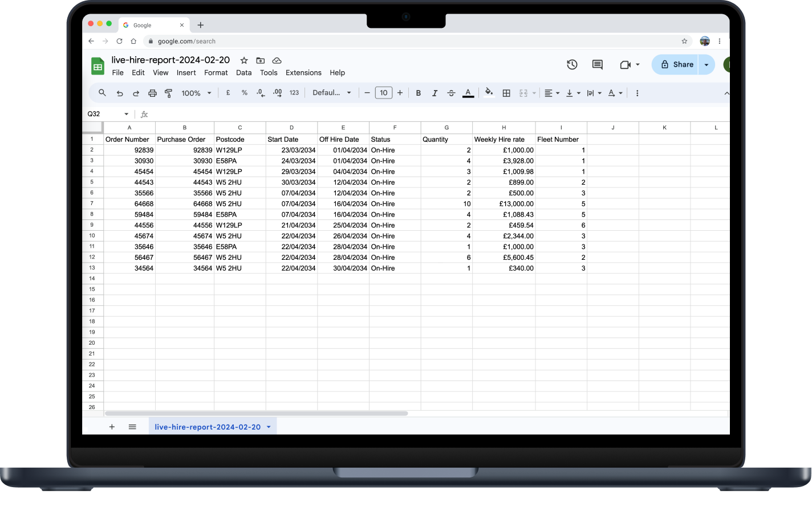This screenshot has width=812, height=531.
Task: Click the merge cells icon
Action: [523, 93]
